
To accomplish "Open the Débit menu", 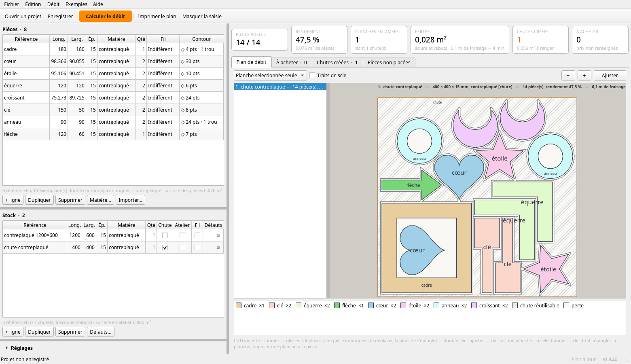I will click(x=53, y=4).
